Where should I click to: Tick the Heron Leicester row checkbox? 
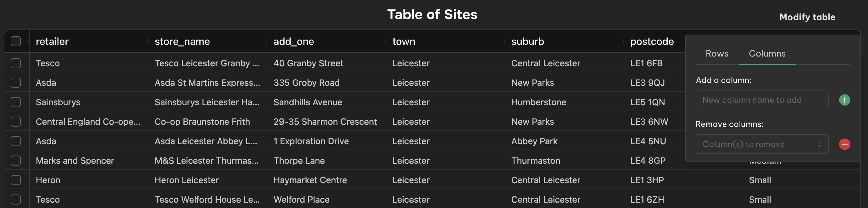[16, 180]
